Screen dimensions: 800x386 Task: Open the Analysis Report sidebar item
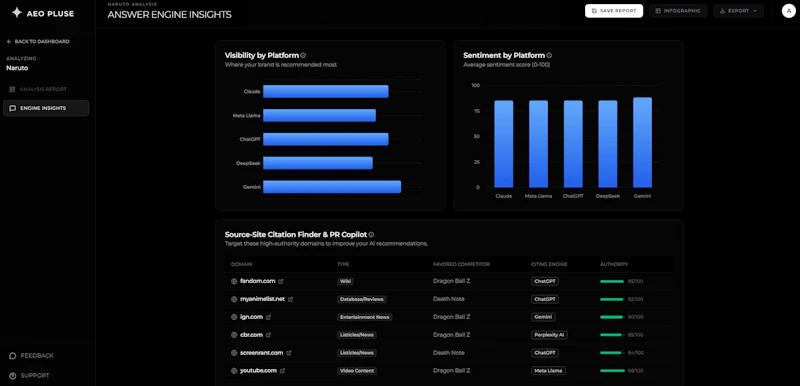46,89
